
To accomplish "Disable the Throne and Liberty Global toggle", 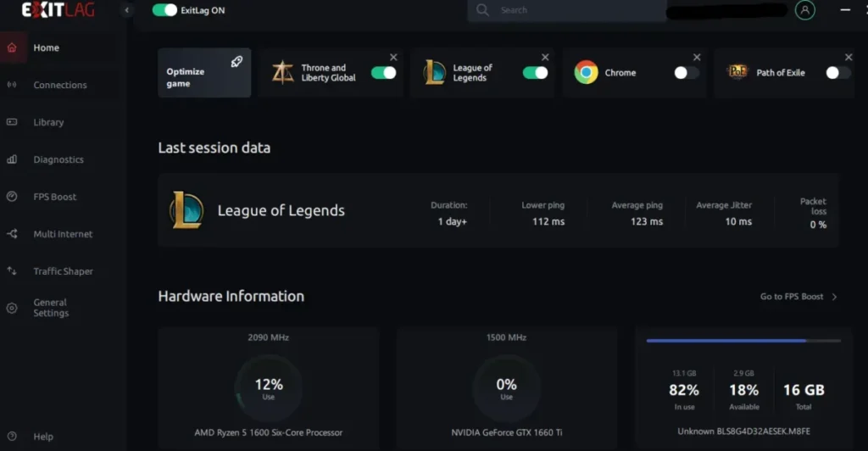I will point(383,73).
